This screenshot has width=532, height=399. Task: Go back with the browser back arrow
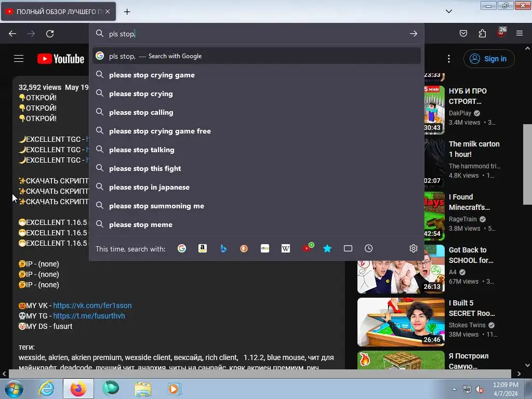12,34
